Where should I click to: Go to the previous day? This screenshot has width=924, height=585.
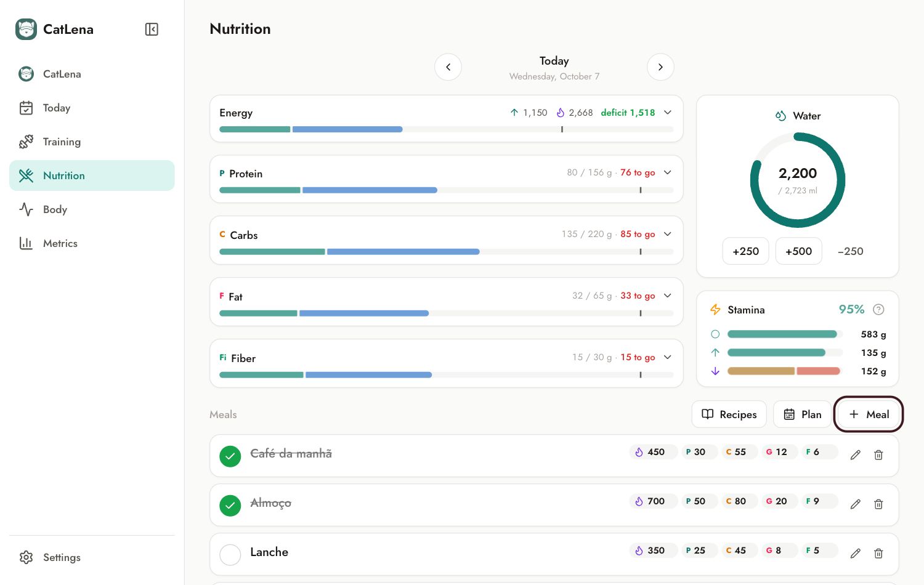[x=448, y=67]
